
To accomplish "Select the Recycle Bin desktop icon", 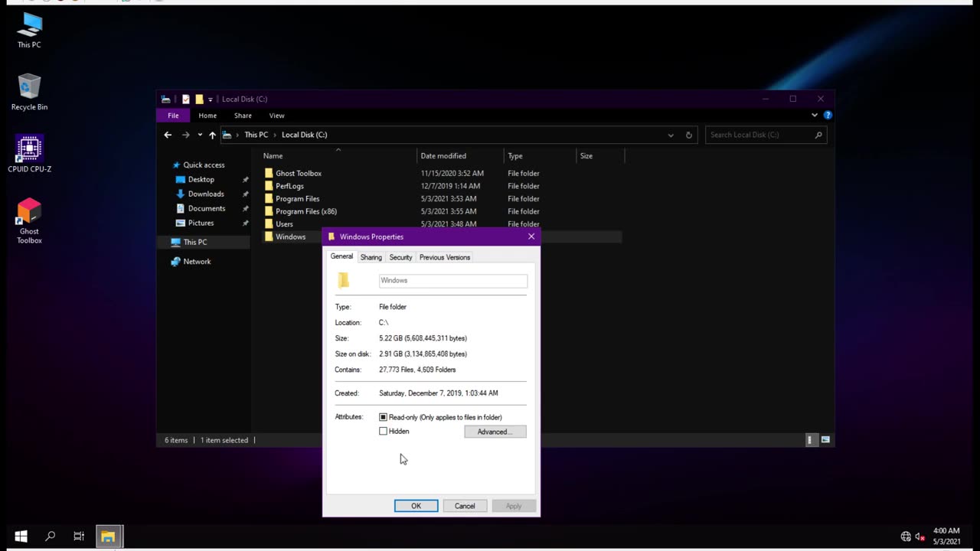I will tap(29, 92).
